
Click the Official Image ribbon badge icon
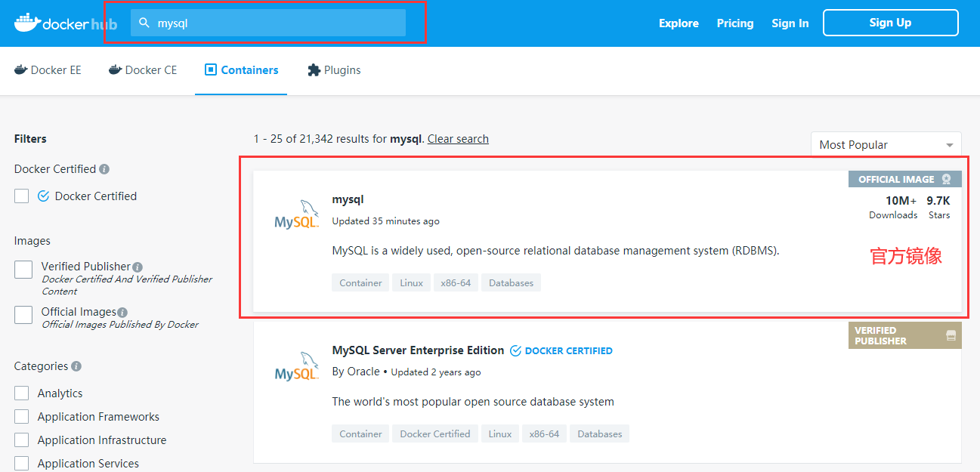pyautogui.click(x=946, y=179)
